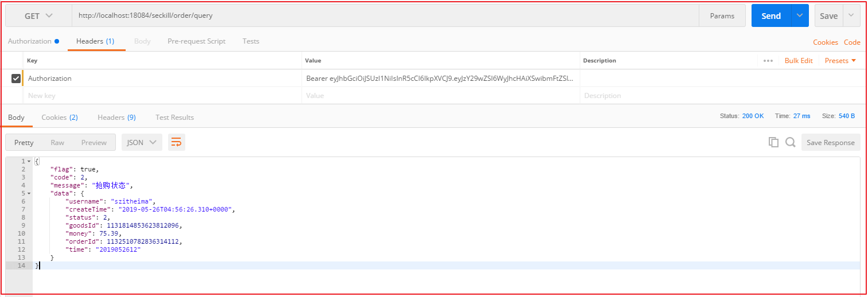Uncheck the Authorization header checkbox
The height and width of the screenshot is (297, 868).
[x=16, y=78]
